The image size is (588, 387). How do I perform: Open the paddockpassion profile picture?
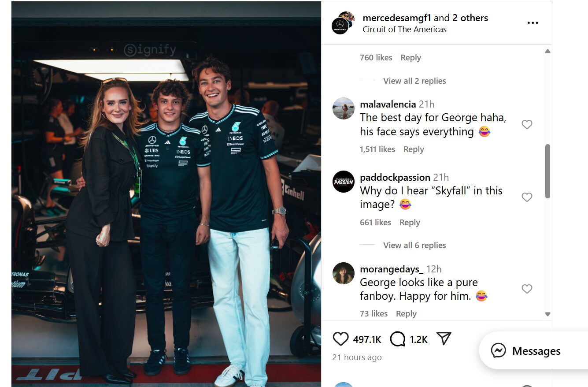point(344,182)
